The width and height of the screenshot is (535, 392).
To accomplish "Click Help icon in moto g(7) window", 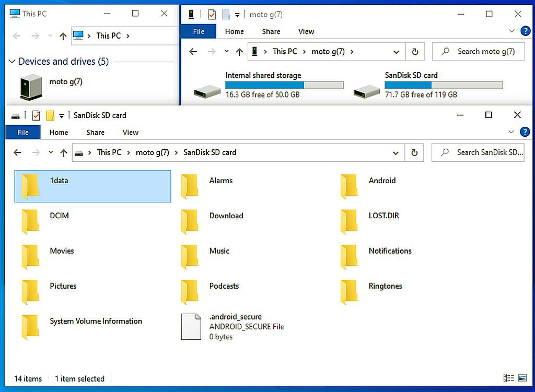I will [526, 31].
